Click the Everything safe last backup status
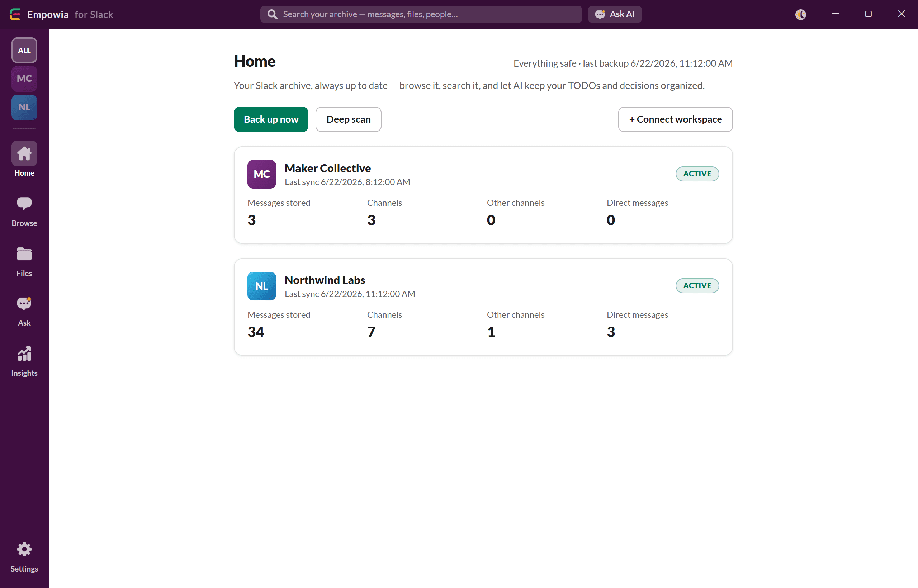 pyautogui.click(x=623, y=63)
